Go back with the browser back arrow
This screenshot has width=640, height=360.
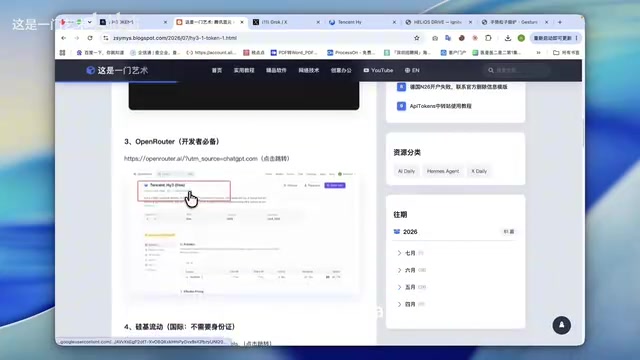click(64, 38)
